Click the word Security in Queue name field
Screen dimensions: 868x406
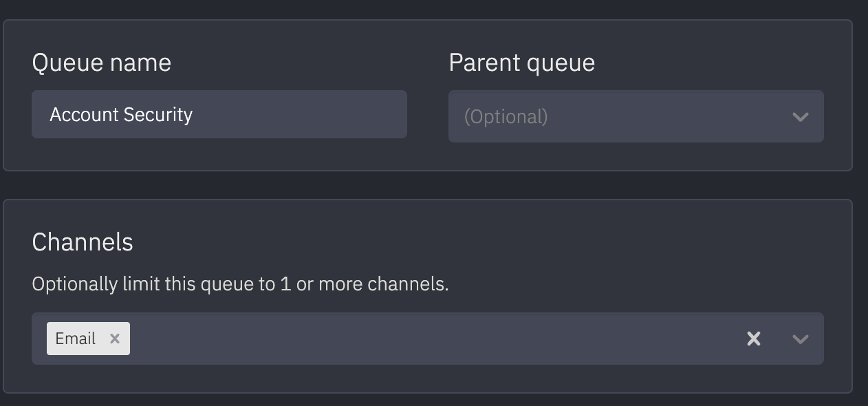pos(158,114)
